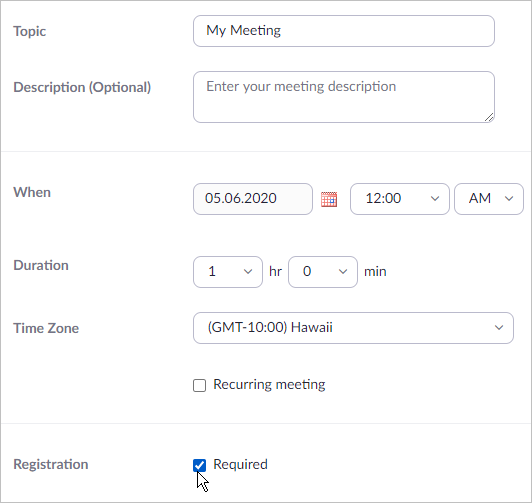This screenshot has width=532, height=503.
Task: Click the meeting description text area
Action: [x=344, y=97]
